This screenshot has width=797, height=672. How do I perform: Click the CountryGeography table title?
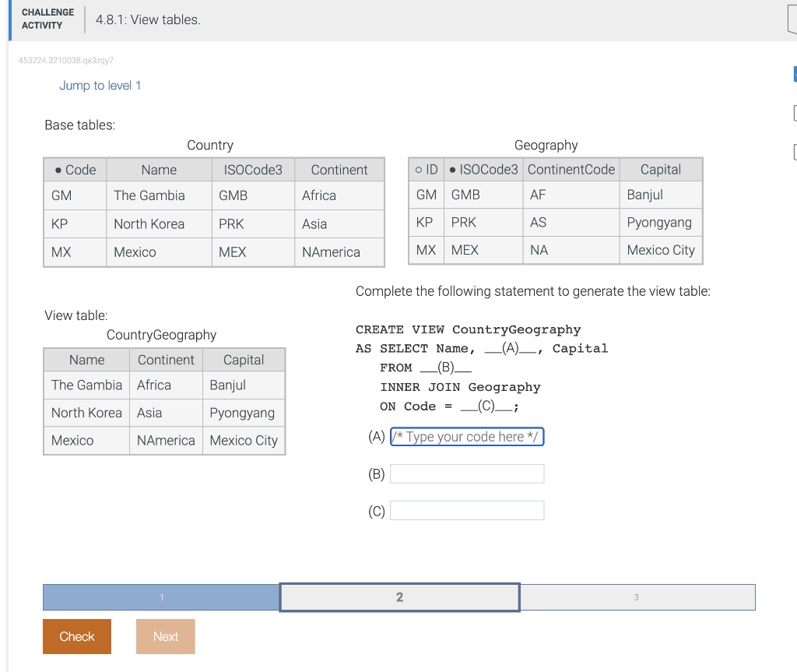(x=161, y=335)
